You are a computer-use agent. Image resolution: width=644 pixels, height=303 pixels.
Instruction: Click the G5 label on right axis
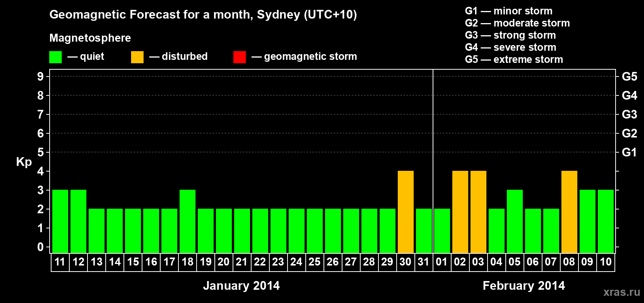pyautogui.click(x=629, y=77)
